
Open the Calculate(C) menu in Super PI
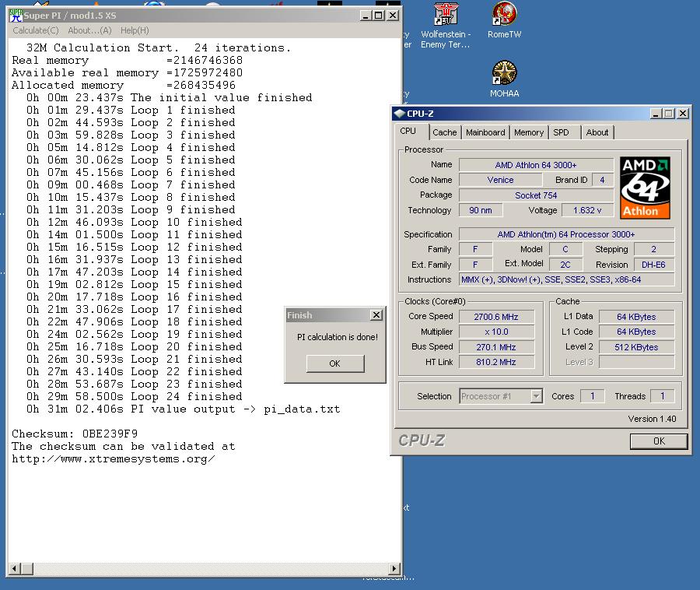pos(35,30)
